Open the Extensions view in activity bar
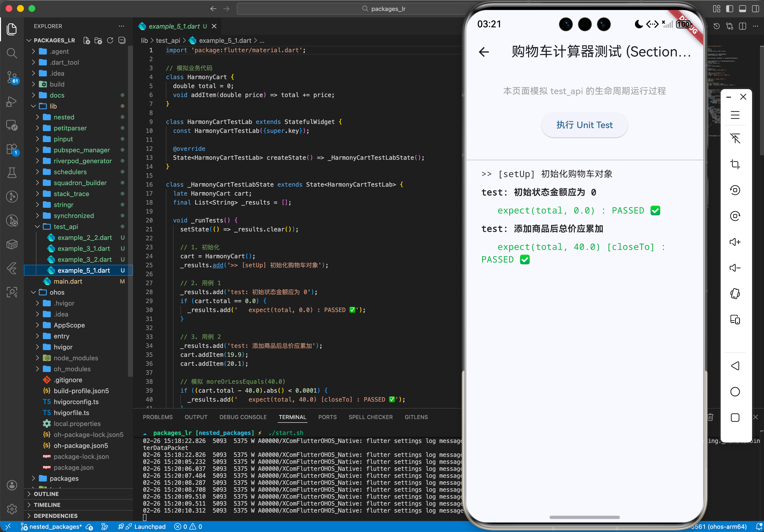 [12, 149]
